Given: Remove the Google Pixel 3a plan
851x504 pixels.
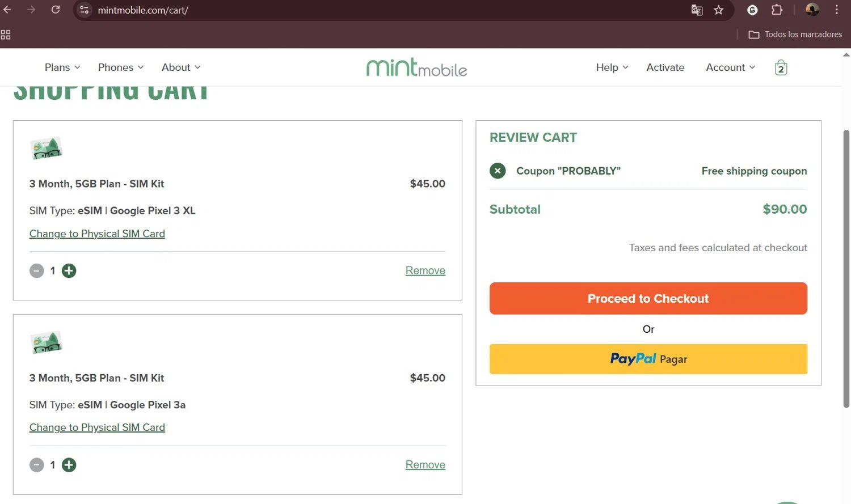Looking at the screenshot, I should pyautogui.click(x=425, y=465).
